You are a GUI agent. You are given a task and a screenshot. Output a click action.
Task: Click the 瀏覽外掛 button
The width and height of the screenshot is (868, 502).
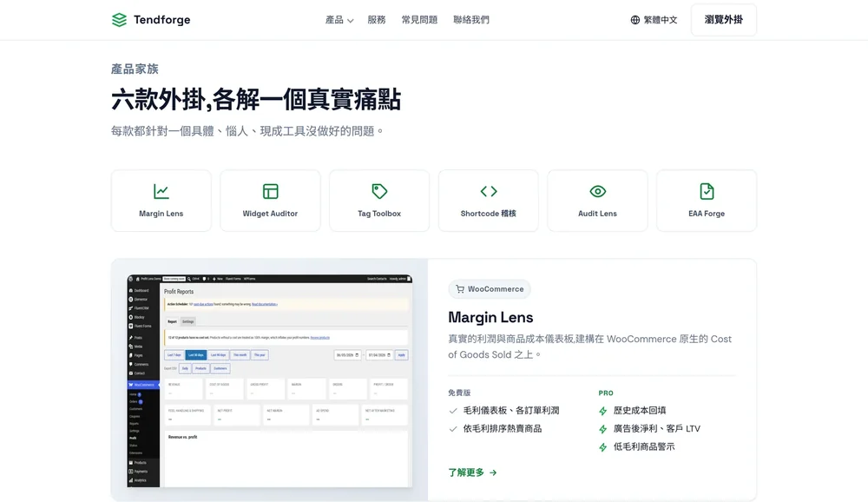pyautogui.click(x=724, y=20)
